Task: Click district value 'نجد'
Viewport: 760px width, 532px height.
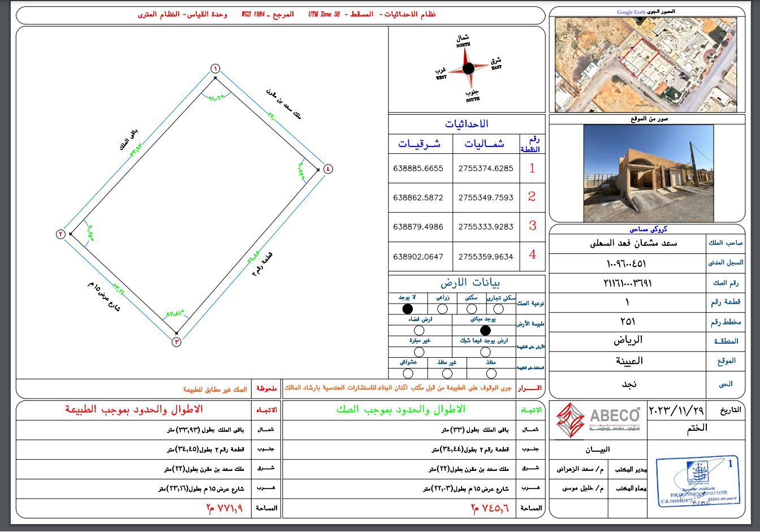Action: 629,384
